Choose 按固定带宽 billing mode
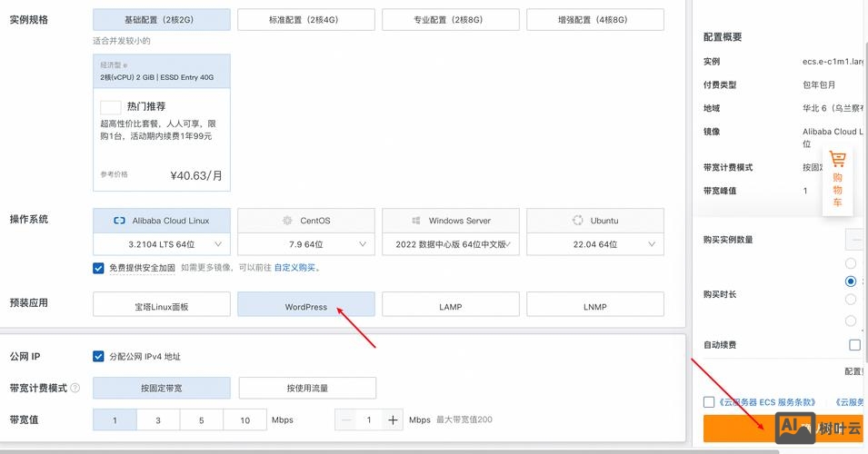The image size is (868, 454). click(x=162, y=389)
